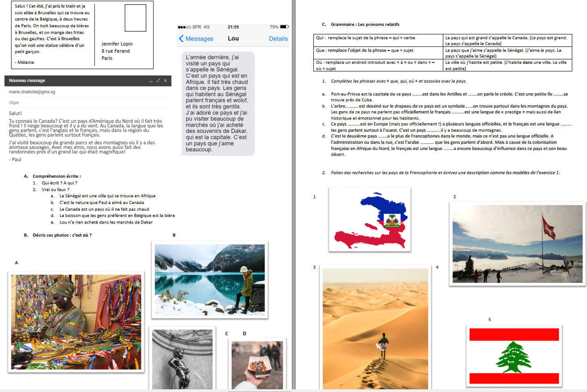The image size is (587, 392).
Task: Open Details in the Lou conversation
Action: [x=278, y=39]
